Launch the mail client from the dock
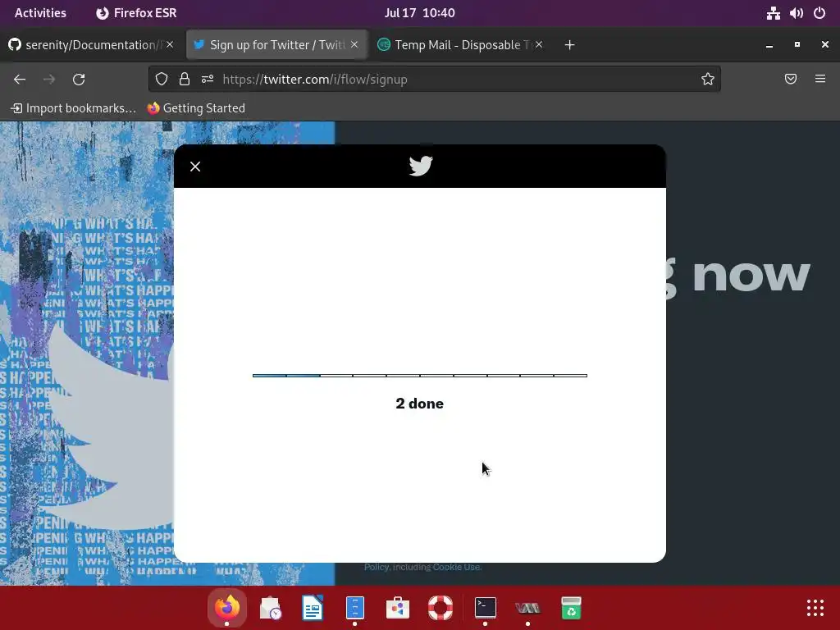The width and height of the screenshot is (840, 630). click(x=271, y=608)
